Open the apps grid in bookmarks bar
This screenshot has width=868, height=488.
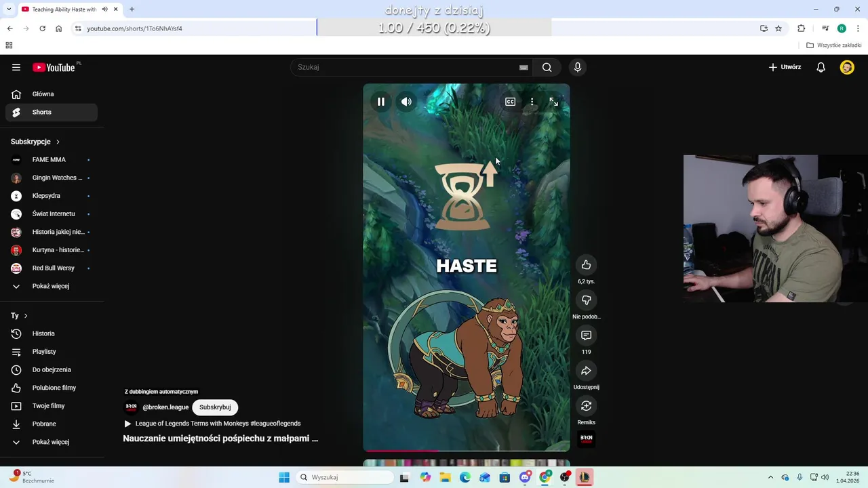tap(9, 45)
